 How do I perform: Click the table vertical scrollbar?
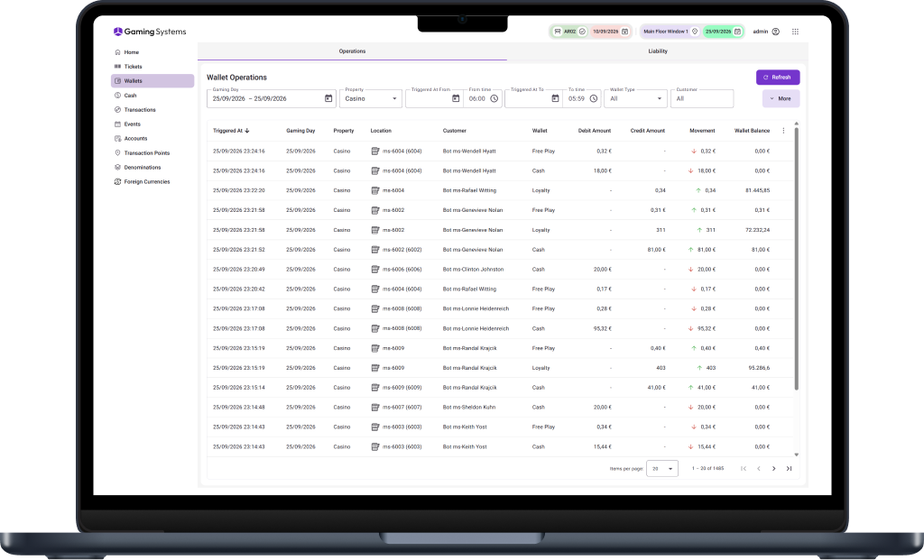796,258
